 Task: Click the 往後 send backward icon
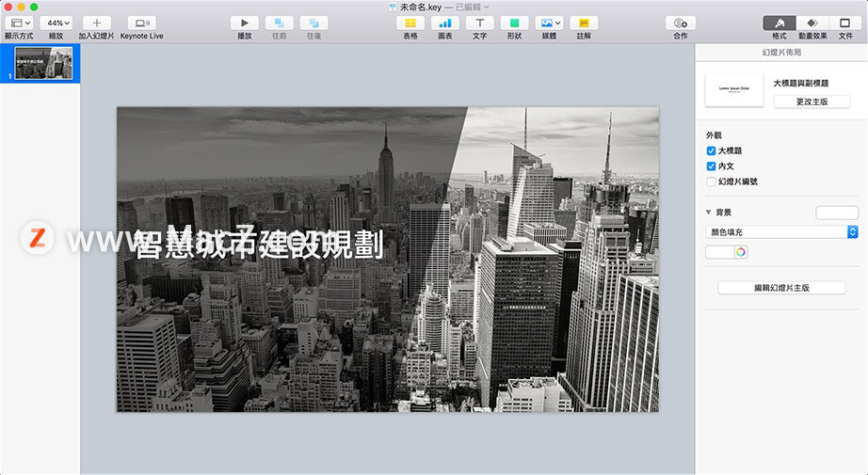coord(313,23)
